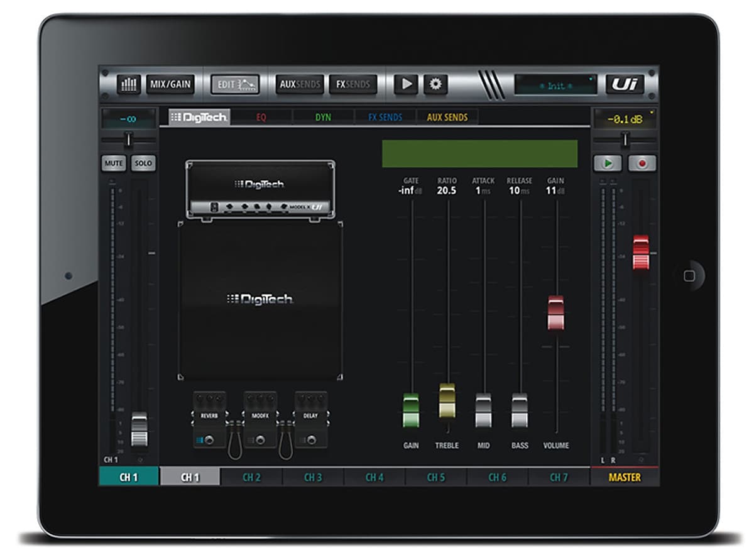Open the Init preset dropdown
754x560 pixels.
click(555, 85)
